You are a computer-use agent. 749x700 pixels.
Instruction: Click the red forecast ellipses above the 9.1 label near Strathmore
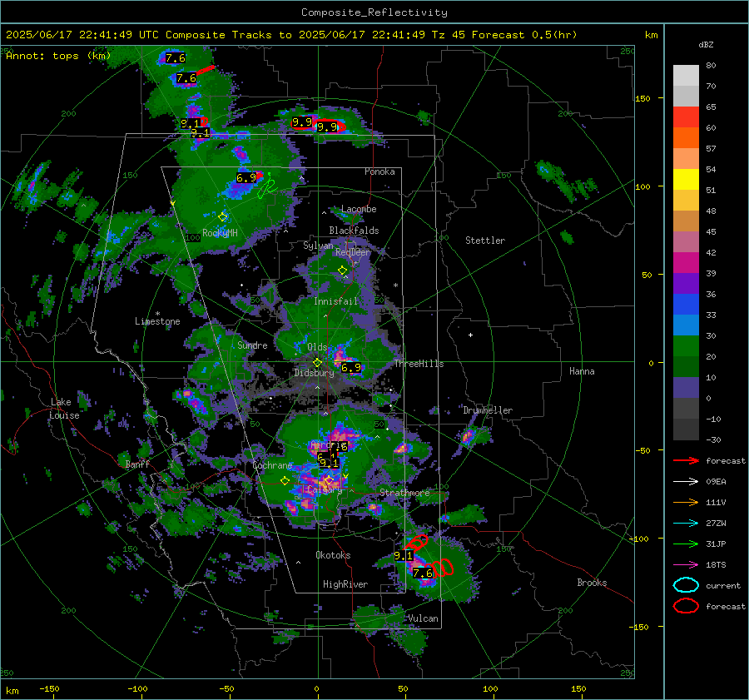coord(417,543)
